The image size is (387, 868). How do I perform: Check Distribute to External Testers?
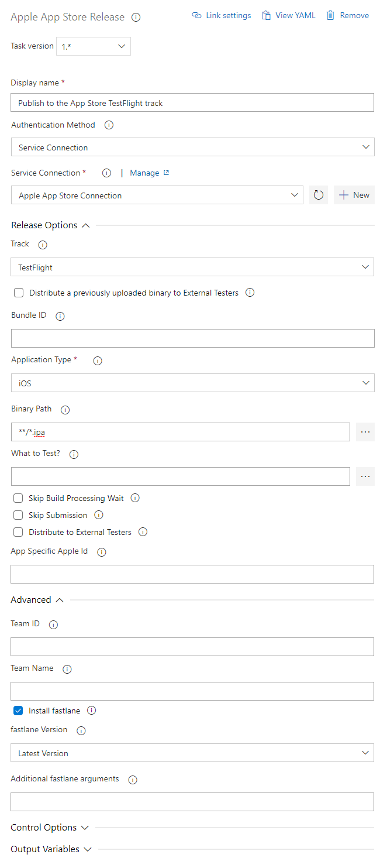pos(18,531)
